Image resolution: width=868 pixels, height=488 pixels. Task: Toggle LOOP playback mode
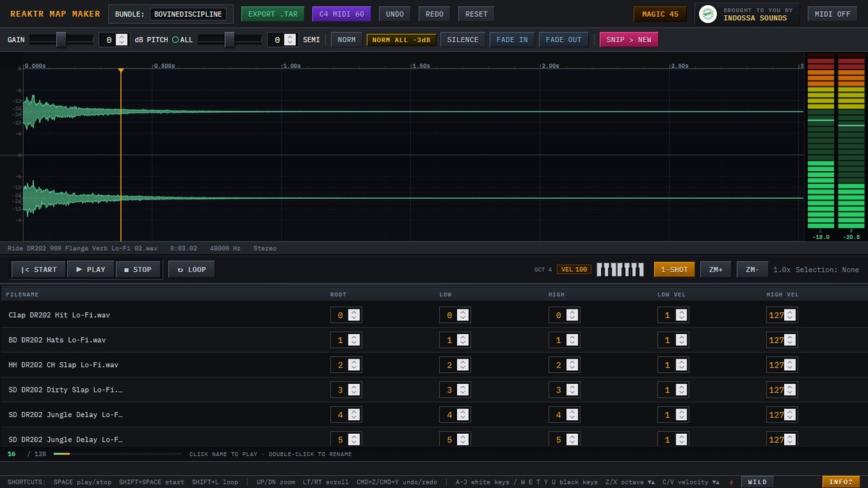[x=192, y=270]
